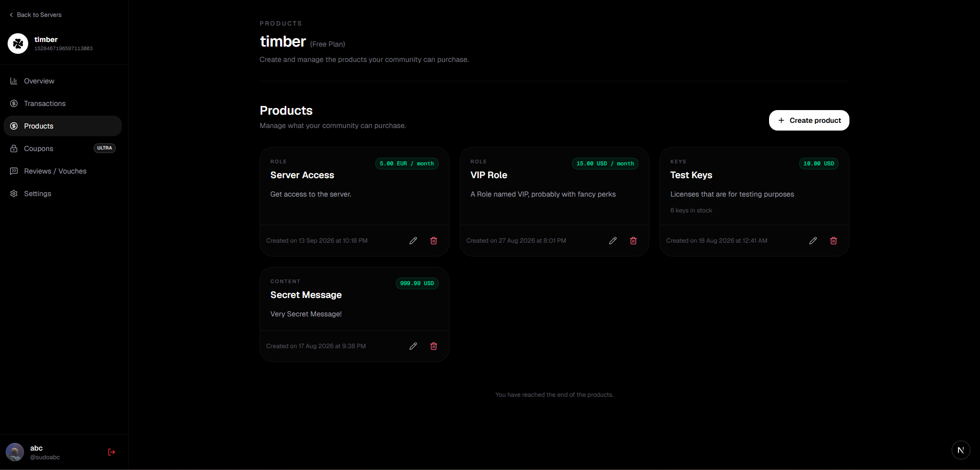Edit the Test Keys product
Viewport: 980px width, 470px height.
(813, 241)
